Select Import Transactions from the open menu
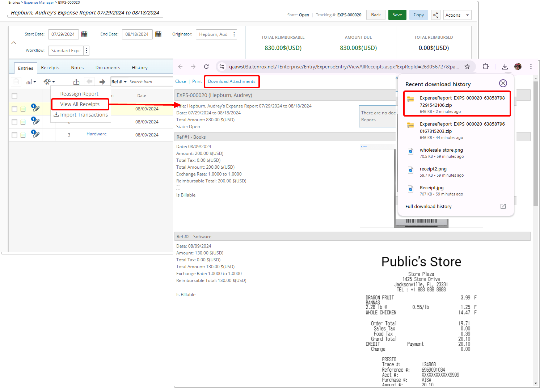 tap(84, 115)
